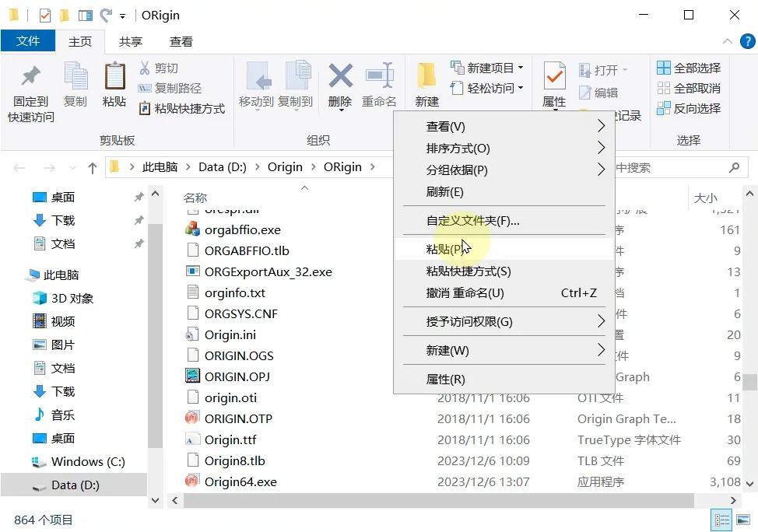Image resolution: width=758 pixels, height=532 pixels.
Task: Click the horizontal scrollbar of the file list
Action: [x=439, y=501]
